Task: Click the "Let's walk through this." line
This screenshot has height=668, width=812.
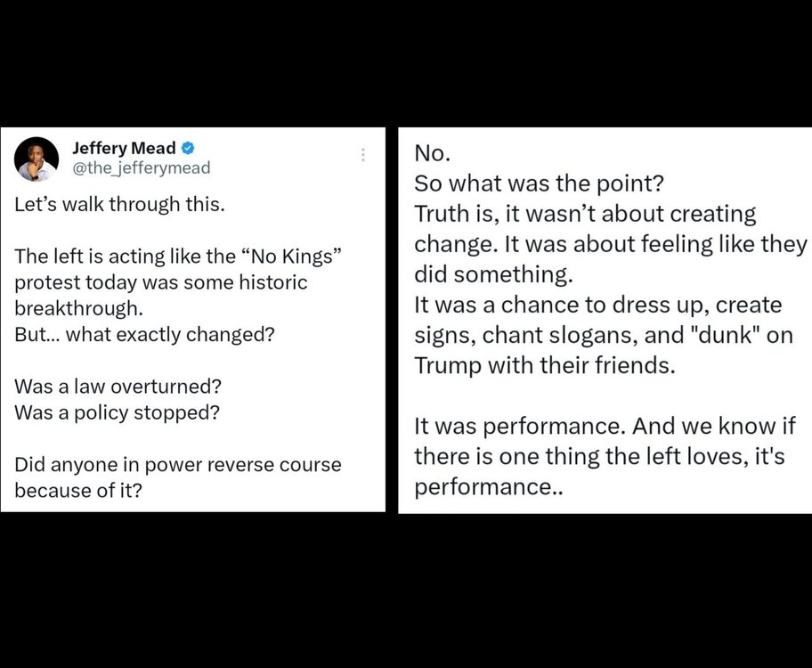Action: [120, 203]
